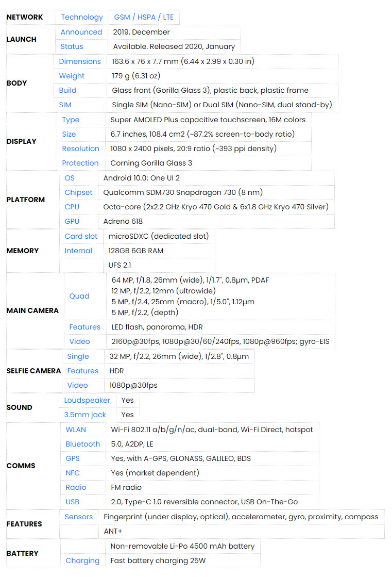
Task: Select the MAIN CAMERA section heading
Action: pos(33,310)
